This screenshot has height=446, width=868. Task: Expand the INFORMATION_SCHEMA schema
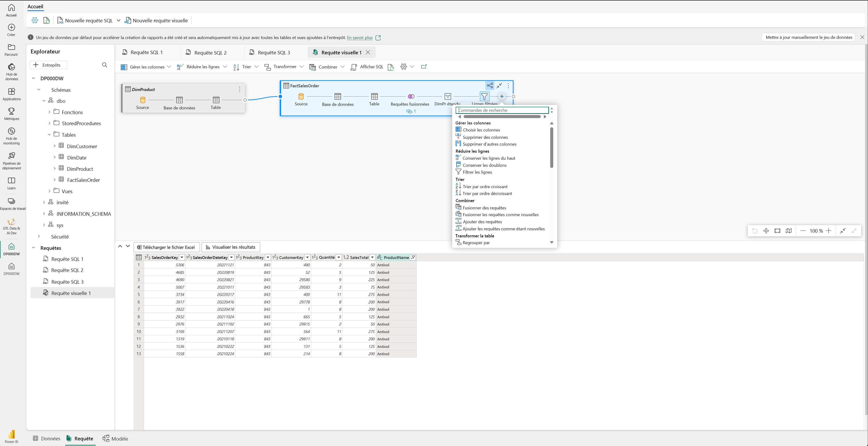44,214
